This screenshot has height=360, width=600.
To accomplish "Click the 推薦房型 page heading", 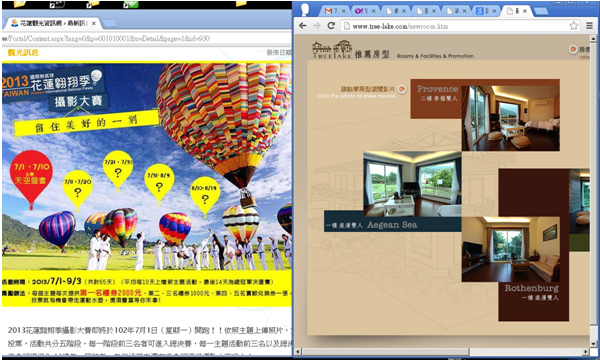I will click(x=372, y=54).
